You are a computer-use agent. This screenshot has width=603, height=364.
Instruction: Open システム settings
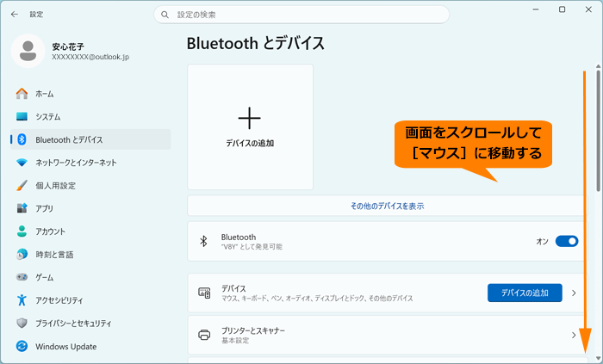point(90,116)
